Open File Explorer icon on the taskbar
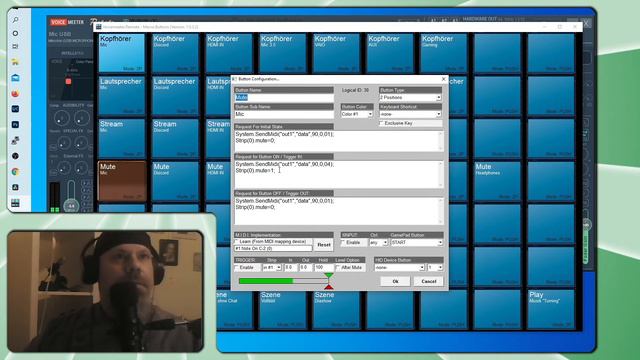The image size is (640, 360). click(x=16, y=62)
